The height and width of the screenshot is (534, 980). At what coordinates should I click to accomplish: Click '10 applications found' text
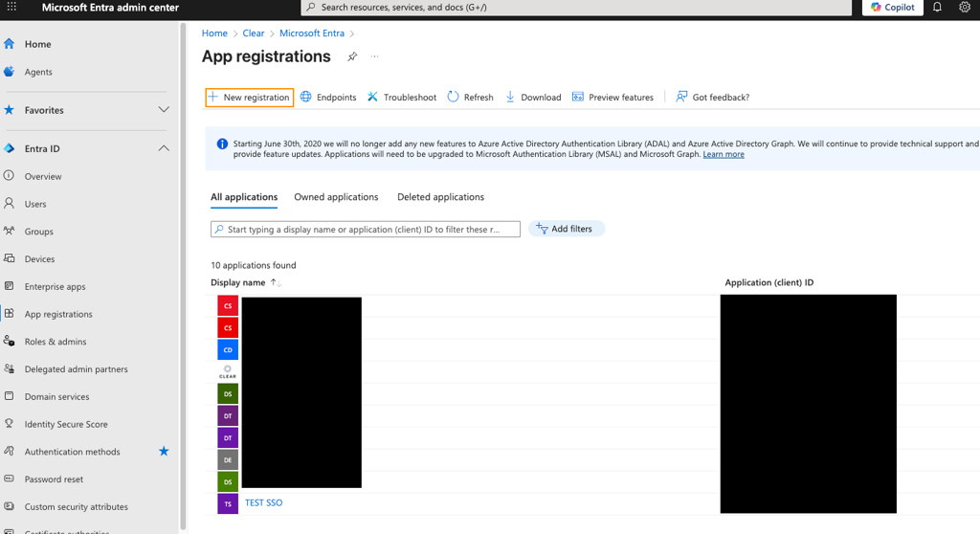coord(253,265)
